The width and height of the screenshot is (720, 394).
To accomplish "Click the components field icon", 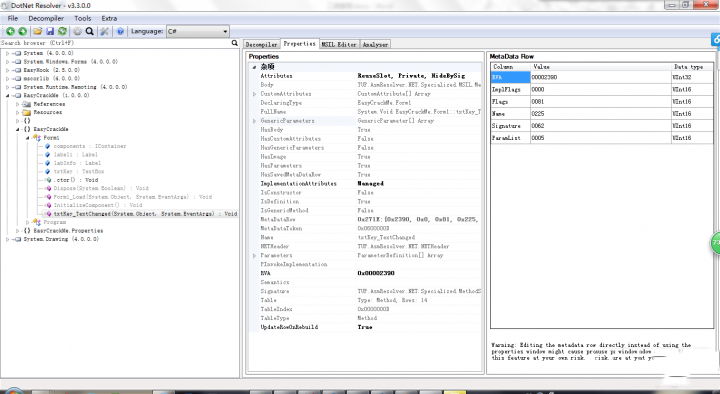I will pos(47,146).
